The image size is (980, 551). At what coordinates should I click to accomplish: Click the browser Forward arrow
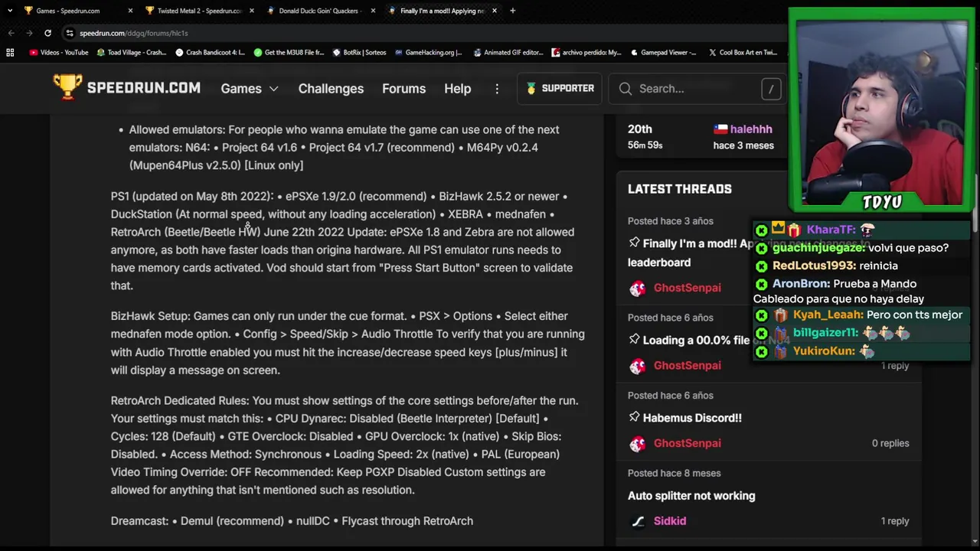click(x=29, y=33)
